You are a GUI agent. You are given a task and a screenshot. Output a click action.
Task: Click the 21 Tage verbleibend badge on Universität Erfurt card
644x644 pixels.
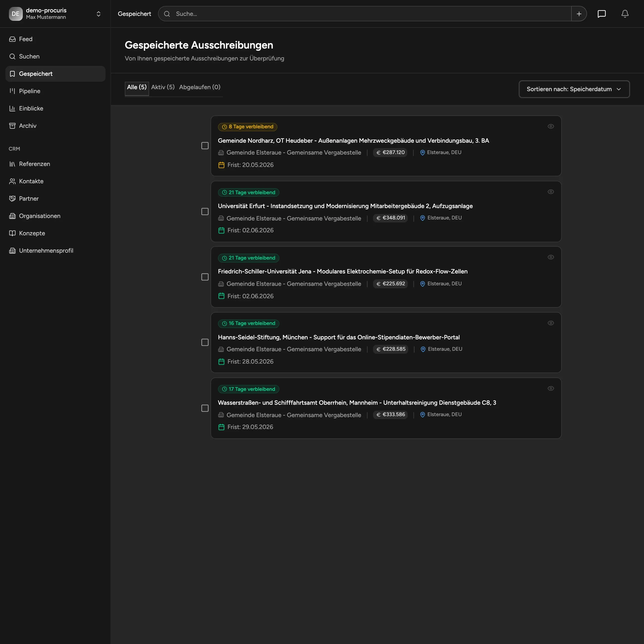tap(249, 193)
